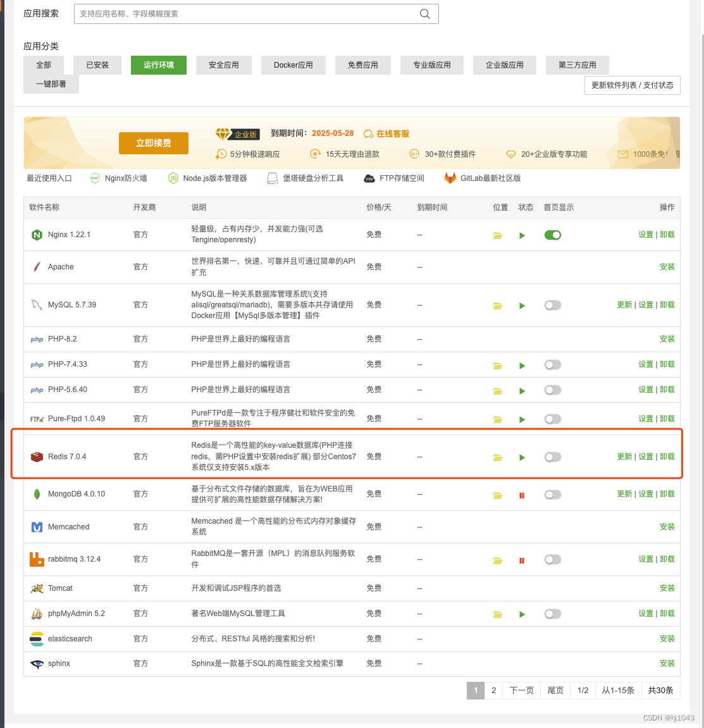Select the 运行环境 category tab
This screenshot has width=704, height=728.
[159, 65]
